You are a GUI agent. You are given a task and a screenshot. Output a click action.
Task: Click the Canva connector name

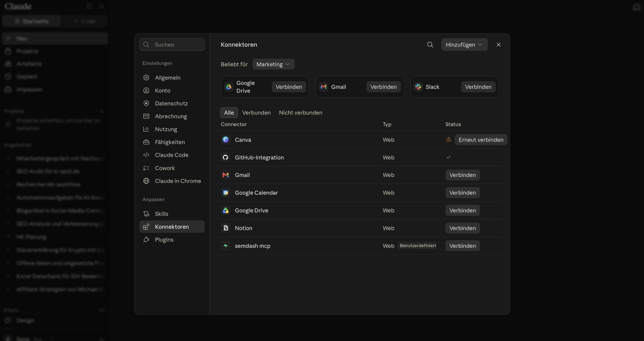243,140
